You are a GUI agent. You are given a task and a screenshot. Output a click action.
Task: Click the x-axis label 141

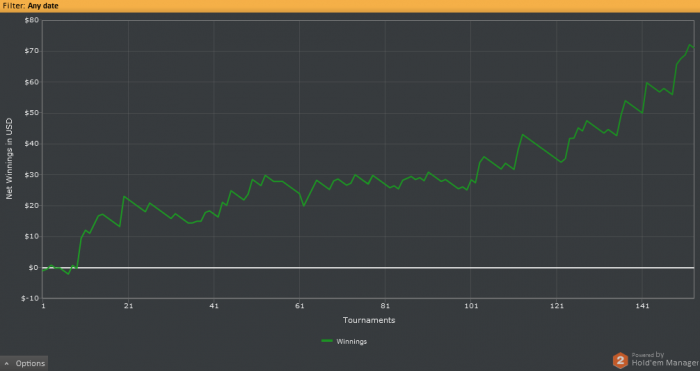pyautogui.click(x=642, y=306)
